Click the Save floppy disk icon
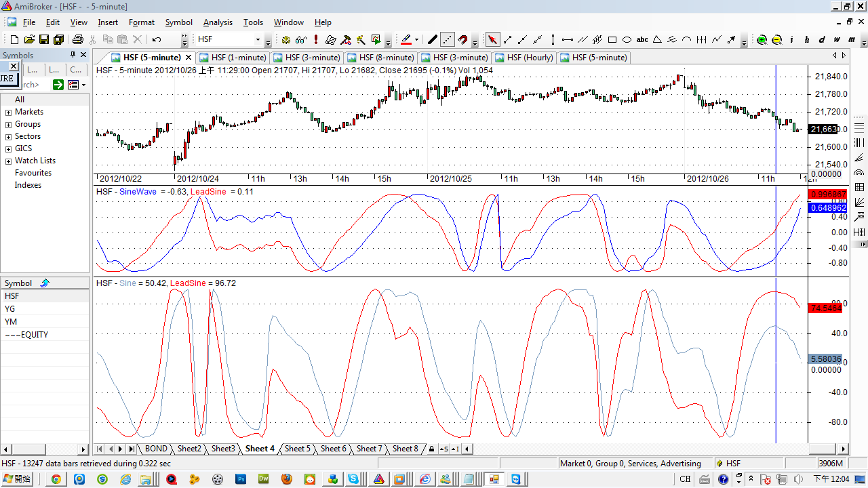868x488 pixels. tap(44, 40)
